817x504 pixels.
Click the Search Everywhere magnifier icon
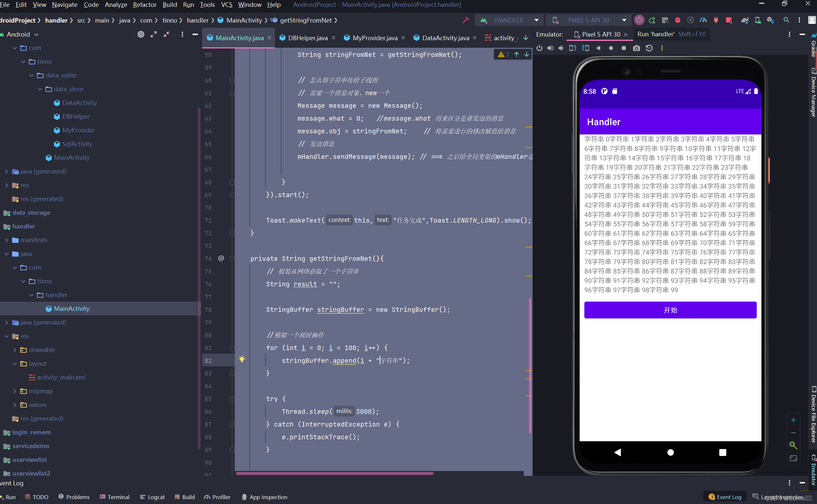point(786,20)
